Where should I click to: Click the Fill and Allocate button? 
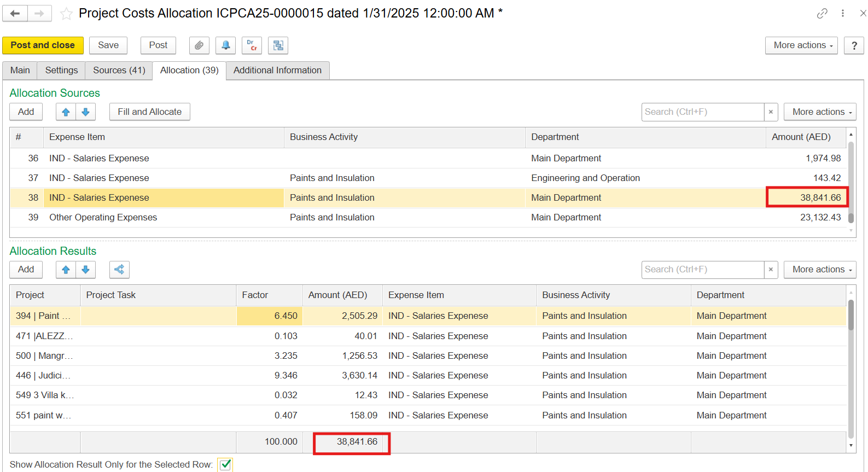point(149,112)
